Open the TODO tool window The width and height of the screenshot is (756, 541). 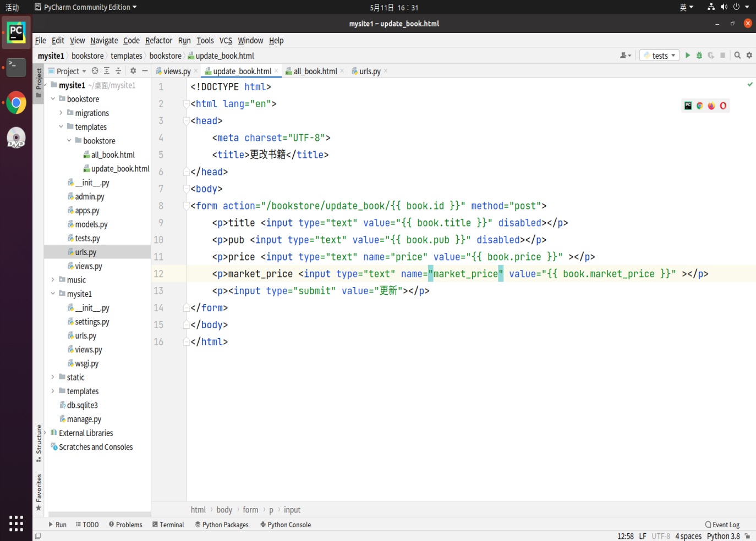click(87, 525)
